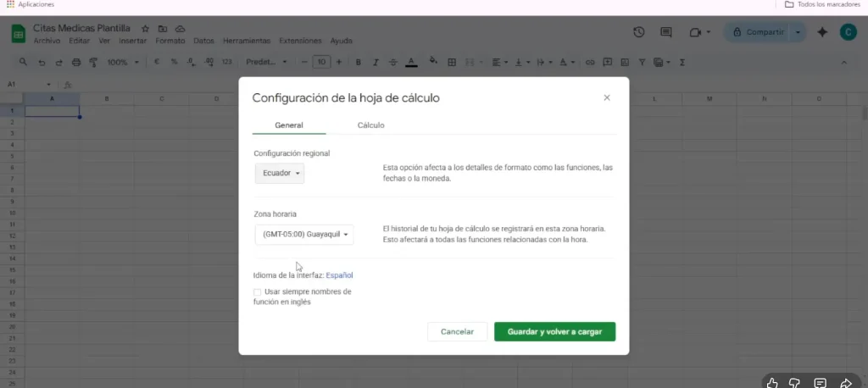Open the text color picker
Image resolution: width=868 pixels, height=388 pixels.
coord(411,62)
